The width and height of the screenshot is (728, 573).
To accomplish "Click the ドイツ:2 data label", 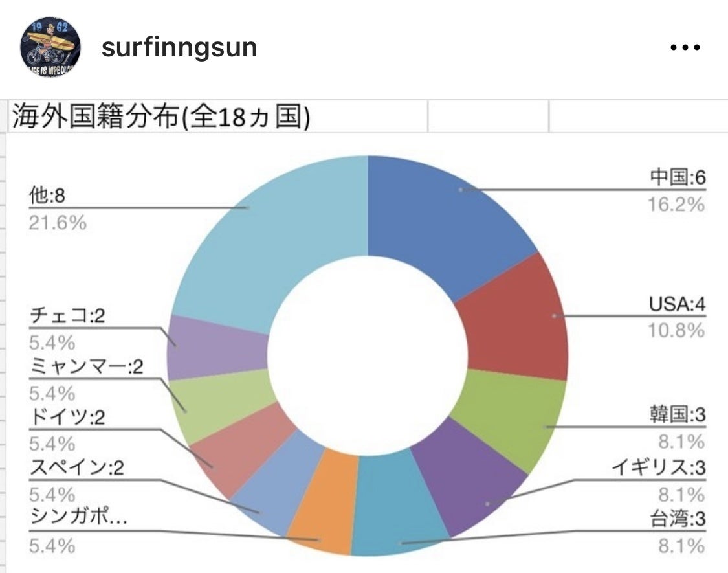I will coord(67,418).
